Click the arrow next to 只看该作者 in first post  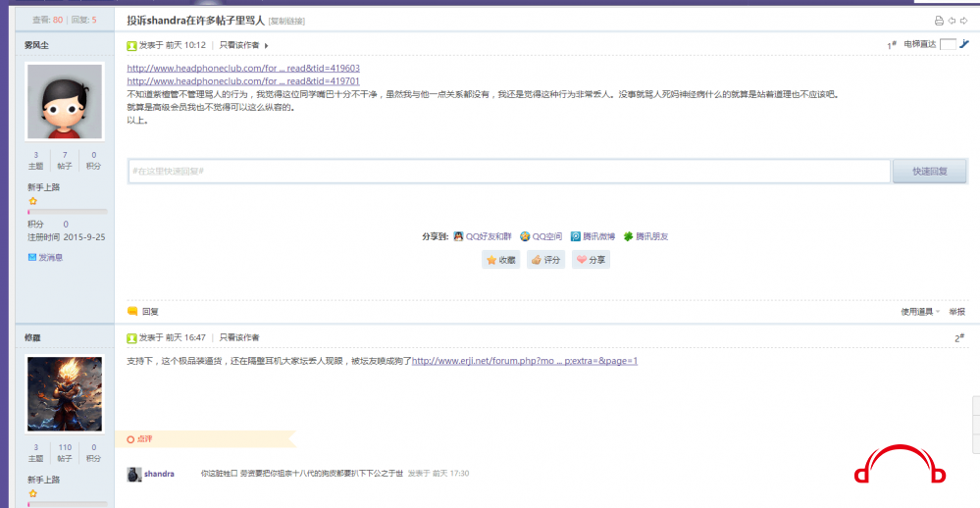click(266, 46)
